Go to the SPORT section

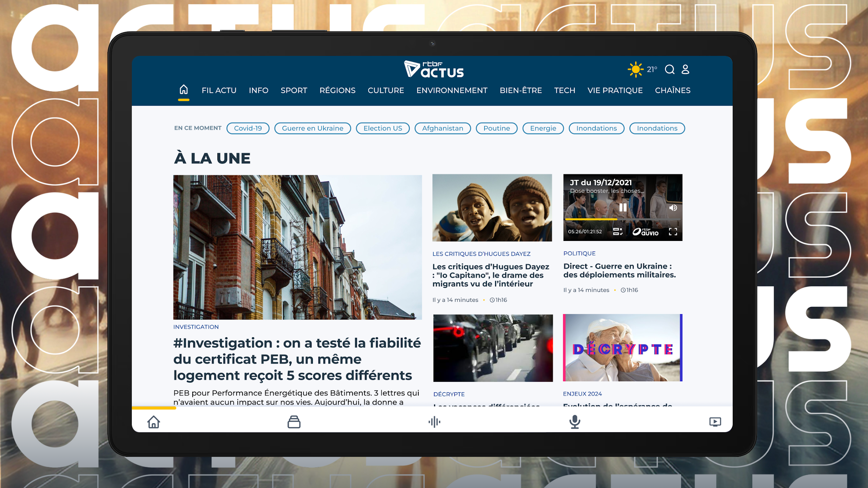pos(294,90)
